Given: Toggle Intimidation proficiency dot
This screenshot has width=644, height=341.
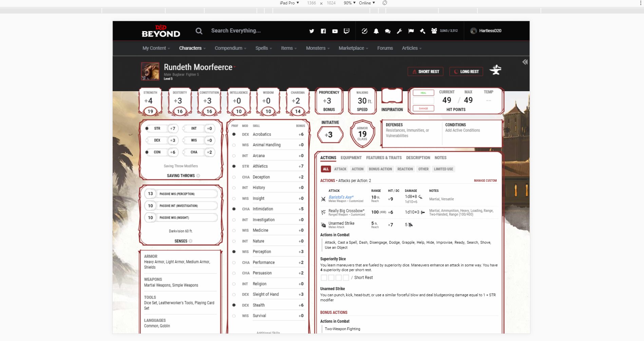Looking at the screenshot, I should pyautogui.click(x=234, y=209).
